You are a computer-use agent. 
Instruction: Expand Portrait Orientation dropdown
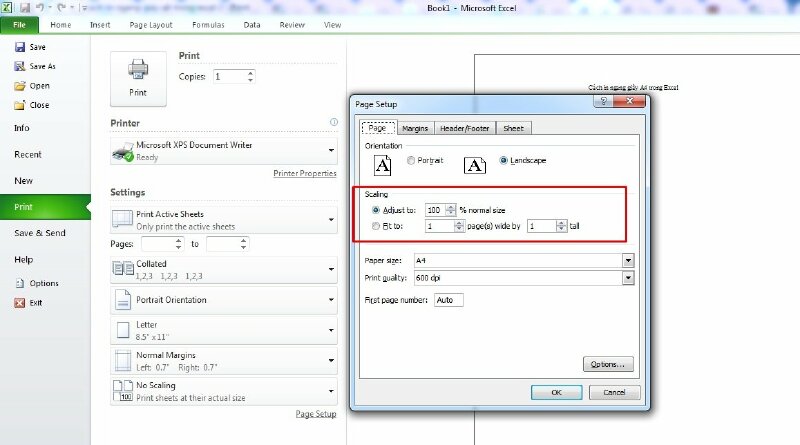click(331, 300)
